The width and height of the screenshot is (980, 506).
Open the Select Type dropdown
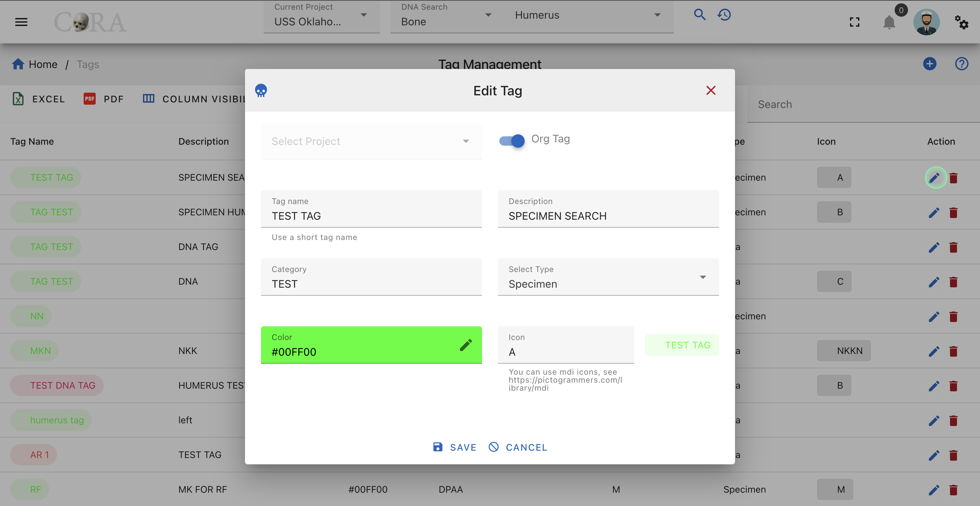(608, 277)
